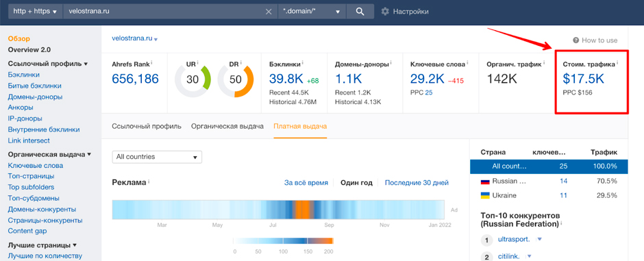Click info icon next to Домены-доноры metric
The height and width of the screenshot is (261, 644).
(391, 63)
